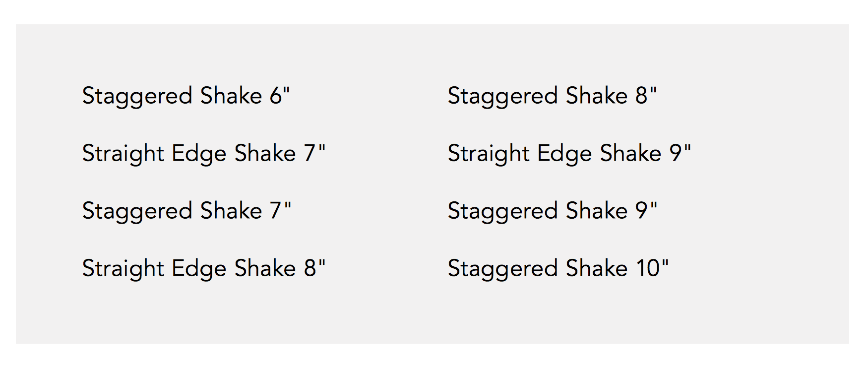
Task: Select the Staggered Shake 7" option
Action: pyautogui.click(x=186, y=211)
